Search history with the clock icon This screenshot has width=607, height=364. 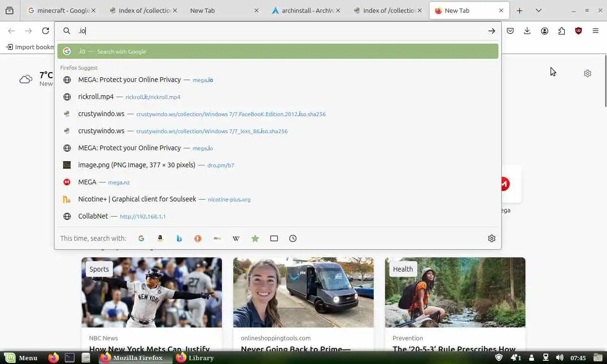[293, 238]
